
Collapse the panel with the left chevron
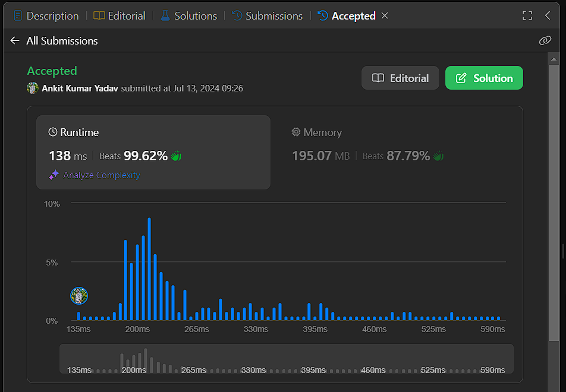[x=548, y=16]
